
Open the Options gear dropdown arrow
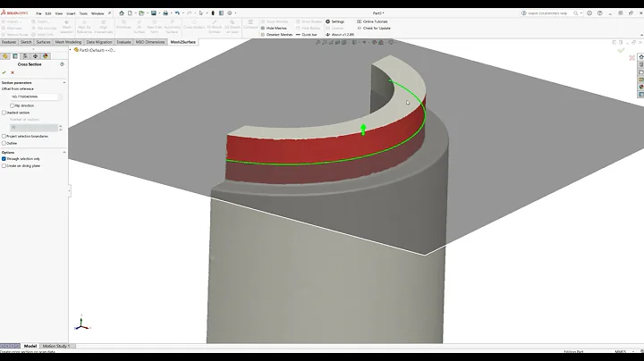coord(235,13)
